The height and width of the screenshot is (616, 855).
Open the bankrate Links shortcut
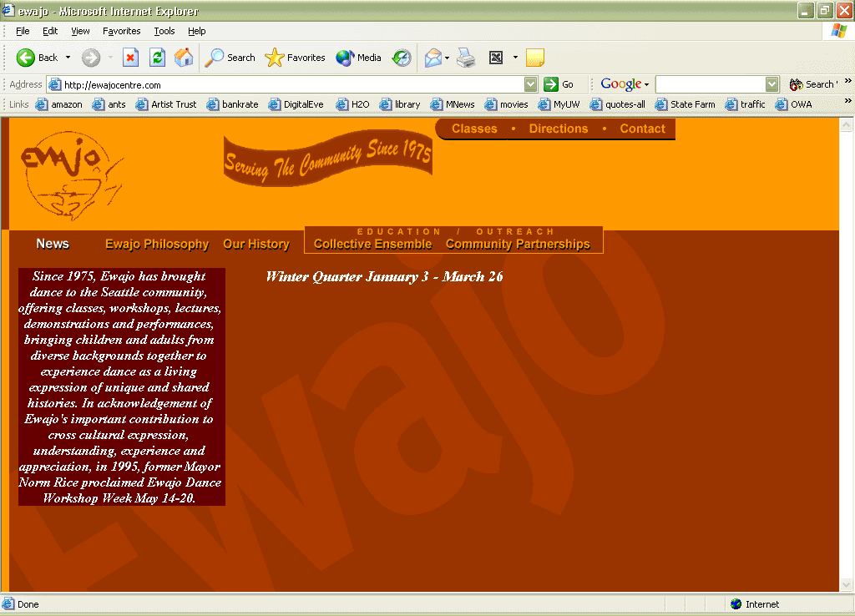232,104
